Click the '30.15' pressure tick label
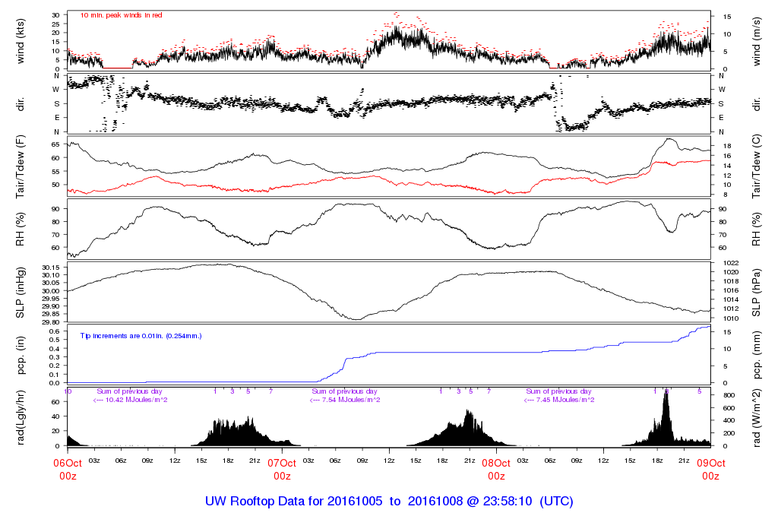The width and height of the screenshot is (778, 532). (x=51, y=268)
